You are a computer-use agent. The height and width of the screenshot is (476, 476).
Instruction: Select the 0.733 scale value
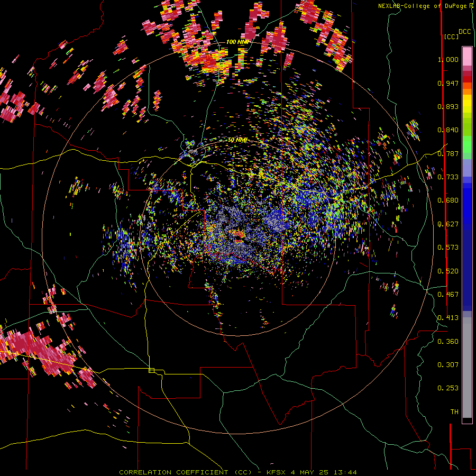click(x=448, y=177)
